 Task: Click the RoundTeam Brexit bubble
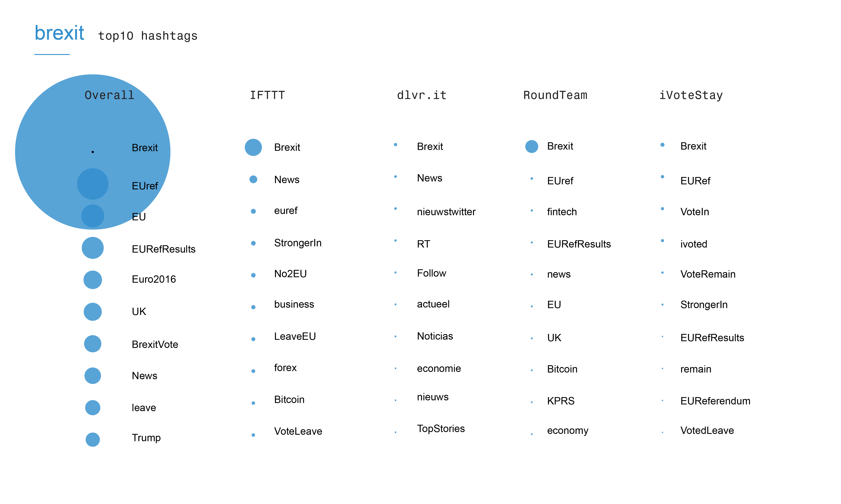(532, 146)
